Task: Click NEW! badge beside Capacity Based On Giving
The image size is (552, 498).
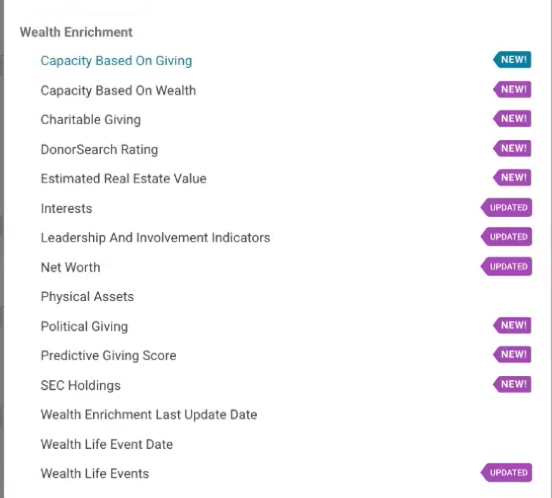Action: click(x=512, y=59)
